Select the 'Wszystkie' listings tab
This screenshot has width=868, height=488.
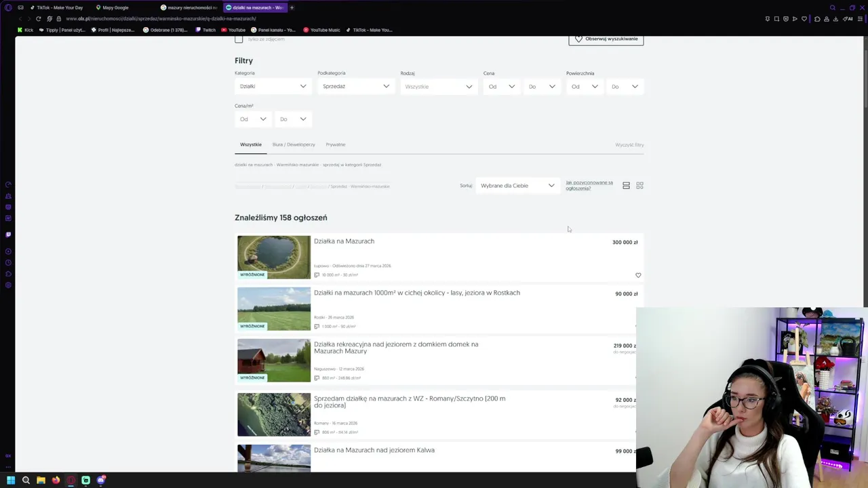click(x=251, y=144)
